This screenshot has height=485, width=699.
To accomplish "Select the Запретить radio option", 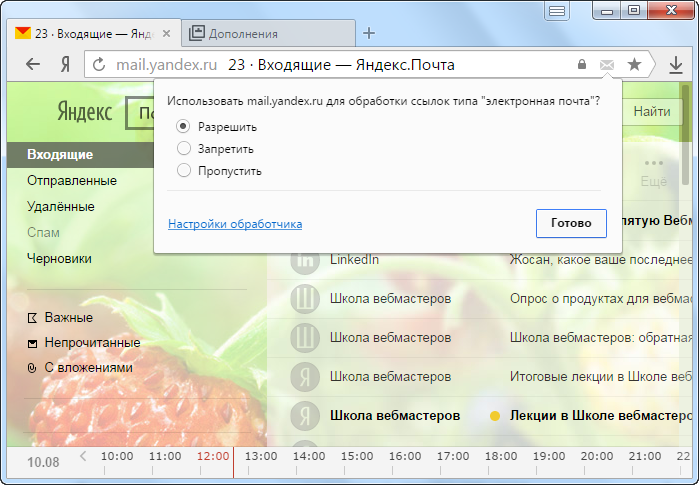I will pos(184,148).
